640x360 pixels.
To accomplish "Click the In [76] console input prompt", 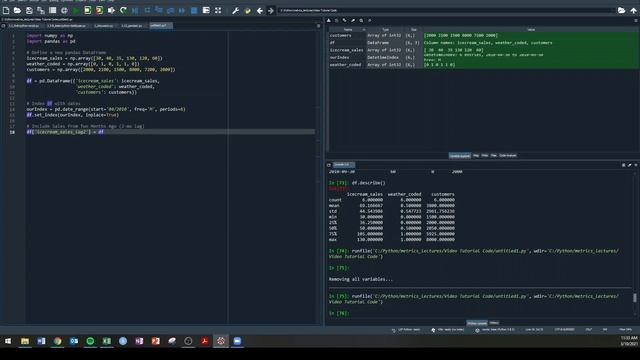I will [339, 313].
